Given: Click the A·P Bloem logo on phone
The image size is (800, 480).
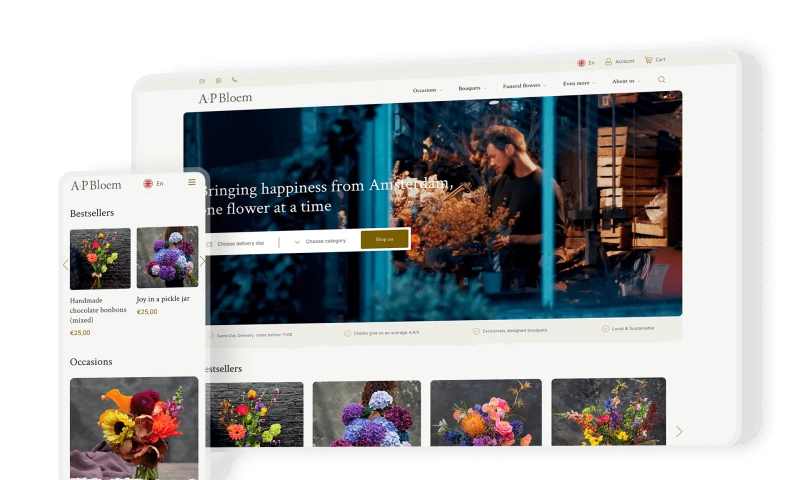Looking at the screenshot, I should coord(96,185).
